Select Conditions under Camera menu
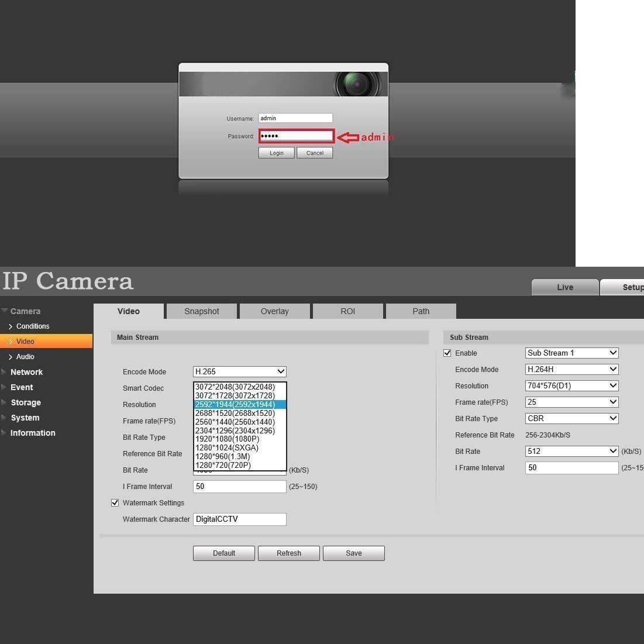 tap(33, 326)
